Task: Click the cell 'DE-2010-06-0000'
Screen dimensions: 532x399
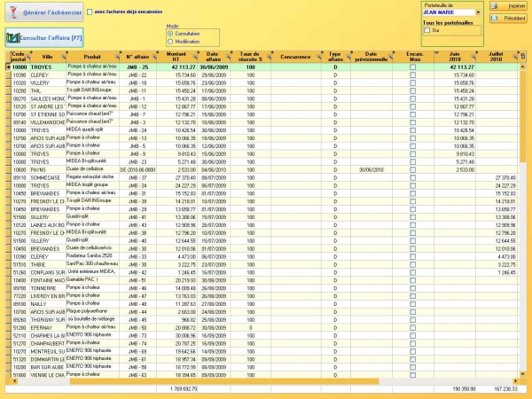Action: pyautogui.click(x=137, y=169)
